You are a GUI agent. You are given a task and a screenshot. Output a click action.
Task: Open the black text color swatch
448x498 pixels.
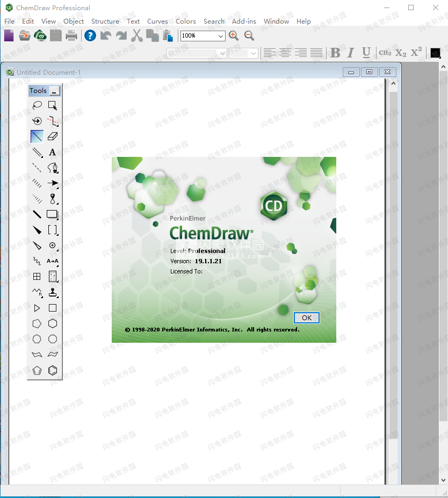pos(435,53)
